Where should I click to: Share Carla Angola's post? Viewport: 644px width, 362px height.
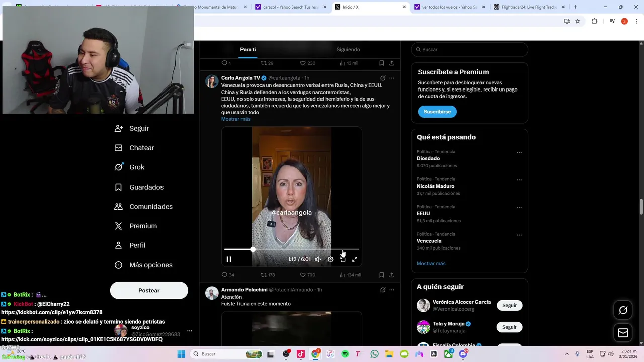point(392,275)
